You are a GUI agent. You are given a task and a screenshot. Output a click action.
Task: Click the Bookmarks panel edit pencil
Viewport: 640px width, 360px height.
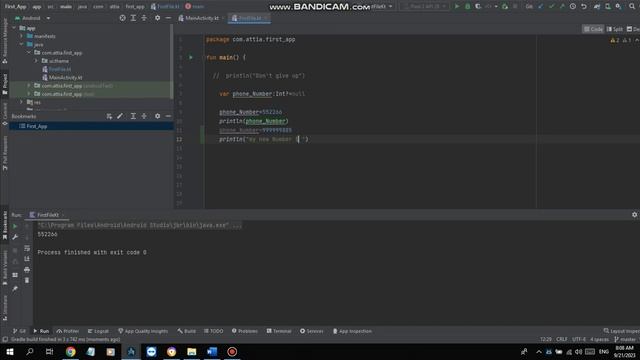tap(120, 116)
